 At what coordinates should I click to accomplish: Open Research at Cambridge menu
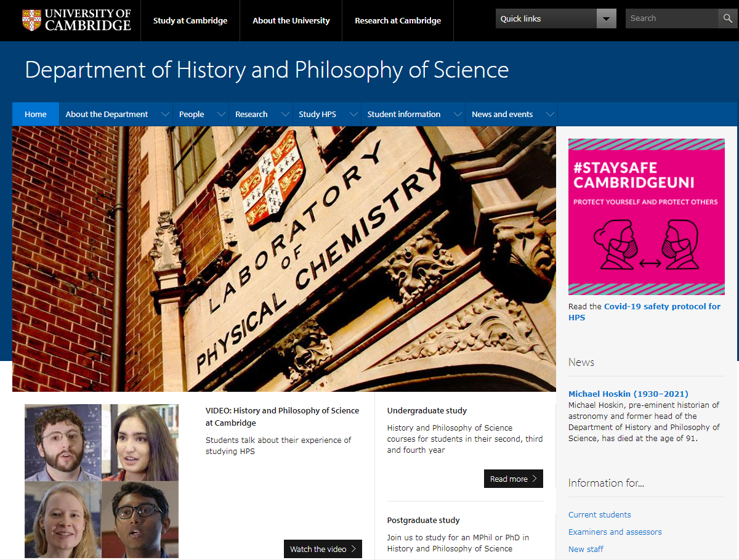pyautogui.click(x=398, y=21)
